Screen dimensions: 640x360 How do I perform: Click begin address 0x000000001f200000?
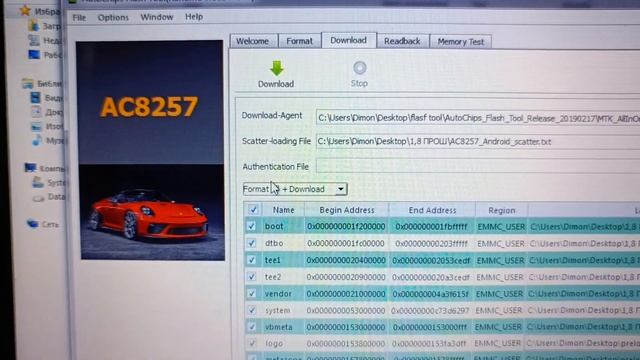[x=346, y=227]
